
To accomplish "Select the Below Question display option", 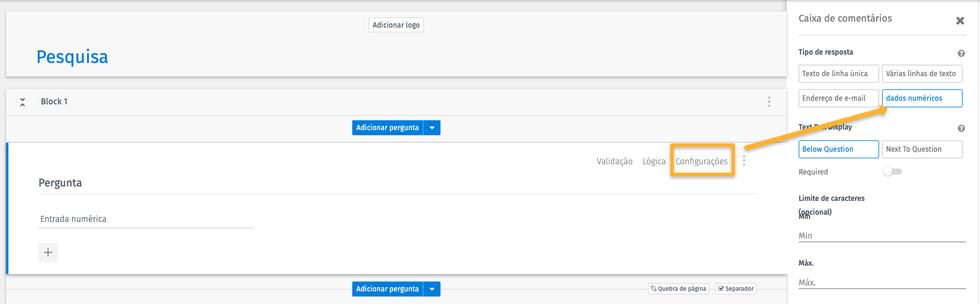I will 838,149.
